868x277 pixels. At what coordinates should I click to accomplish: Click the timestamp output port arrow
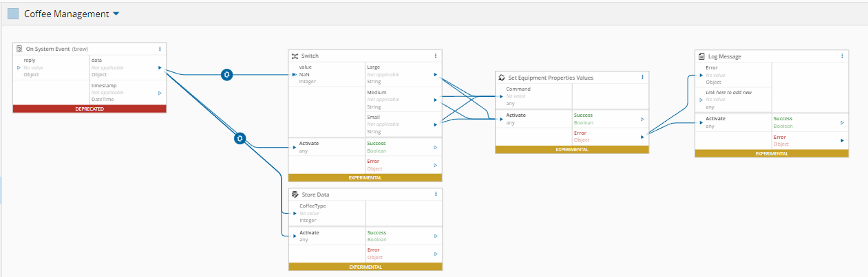160,93
